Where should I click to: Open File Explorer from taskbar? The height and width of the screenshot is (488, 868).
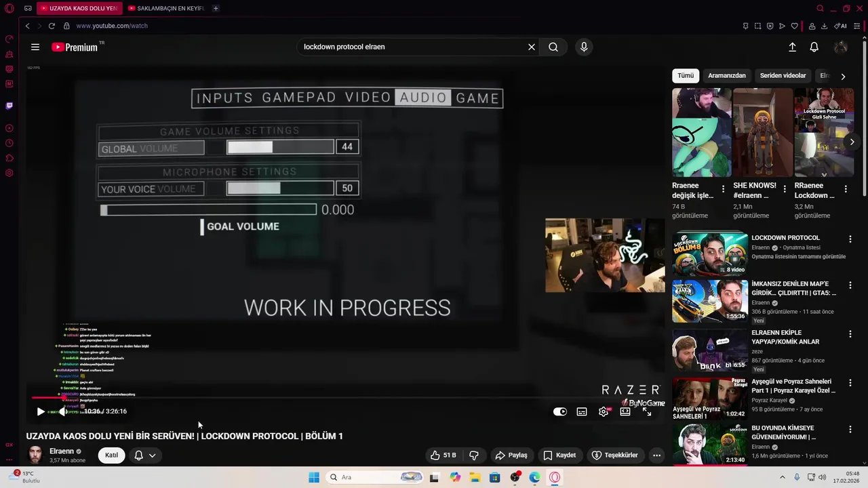[475, 477]
